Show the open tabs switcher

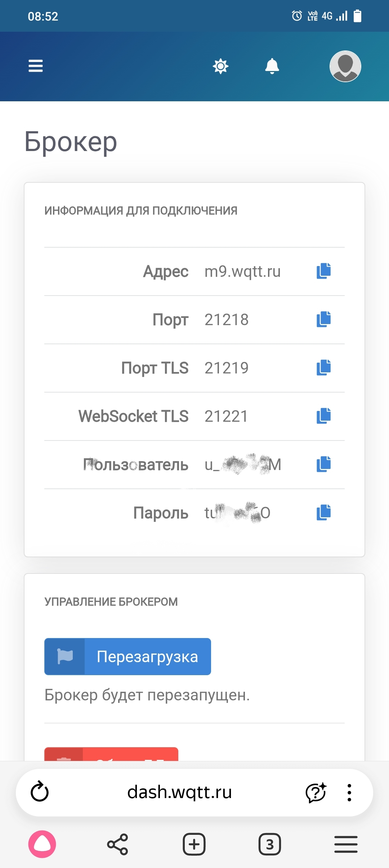pos(270,844)
